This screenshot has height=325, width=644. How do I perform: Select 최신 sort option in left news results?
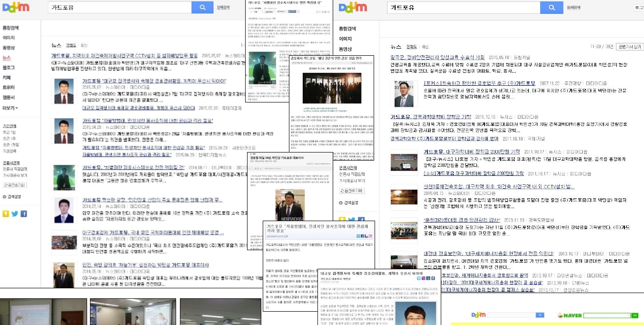[84, 45]
